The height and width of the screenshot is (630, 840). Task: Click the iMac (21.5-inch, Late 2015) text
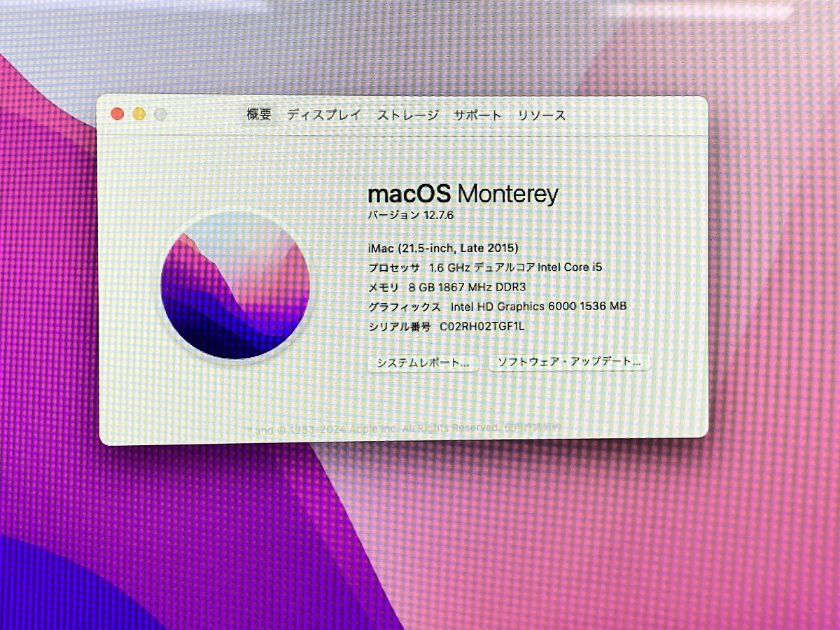click(443, 248)
